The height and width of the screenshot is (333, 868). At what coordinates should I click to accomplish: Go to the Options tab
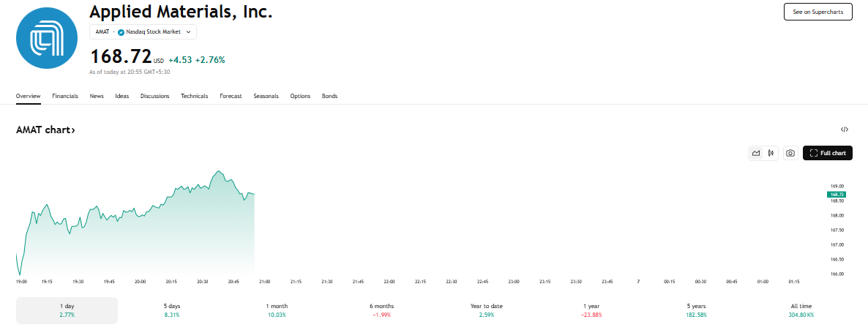point(300,97)
